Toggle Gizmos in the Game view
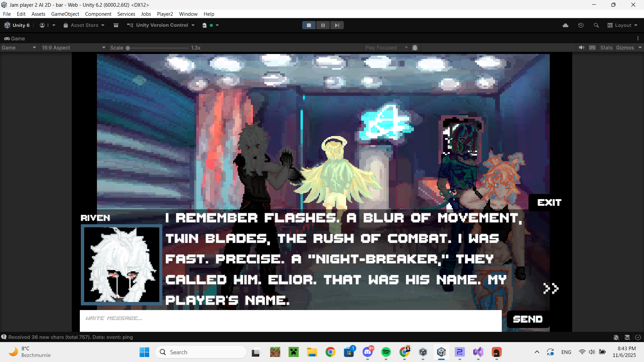Screen dimensions: 644x362 tap(625, 48)
